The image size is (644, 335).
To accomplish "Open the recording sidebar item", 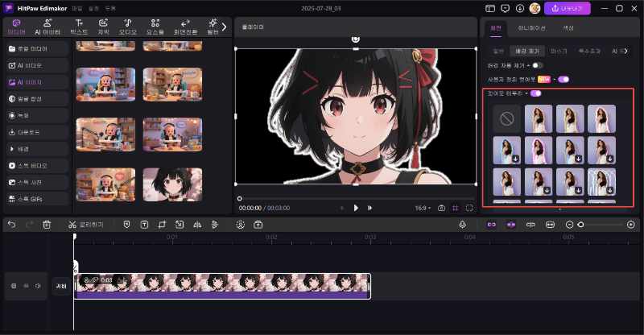I will (37, 115).
